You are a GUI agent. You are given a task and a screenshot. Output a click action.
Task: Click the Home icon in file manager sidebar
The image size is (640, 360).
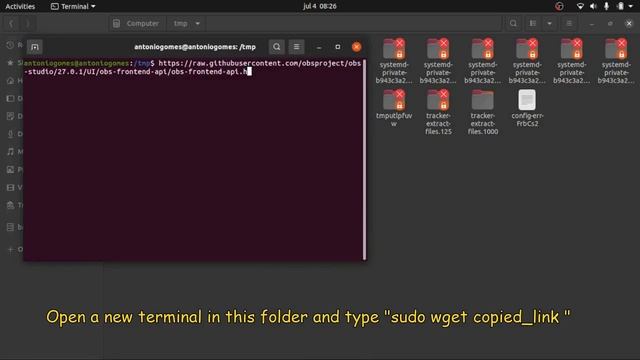(10, 81)
